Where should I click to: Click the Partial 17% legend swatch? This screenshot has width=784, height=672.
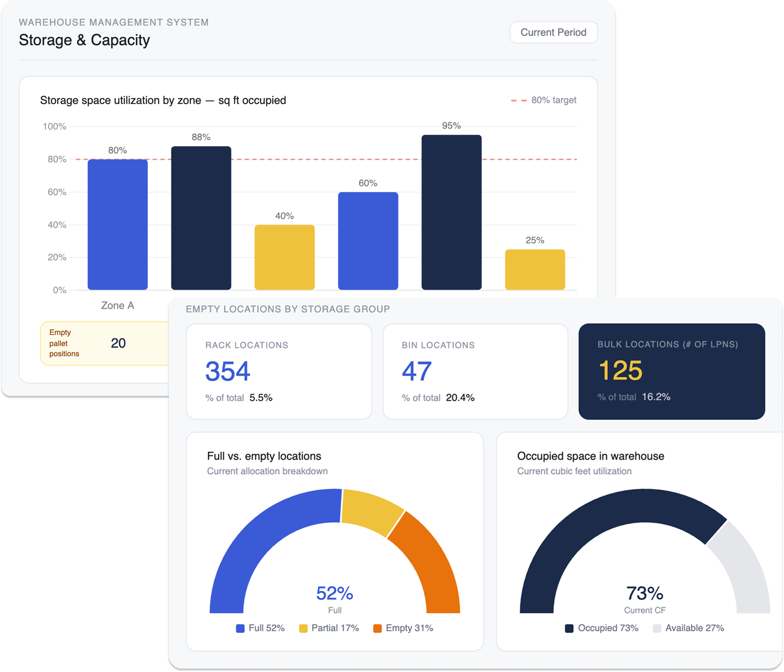click(303, 628)
